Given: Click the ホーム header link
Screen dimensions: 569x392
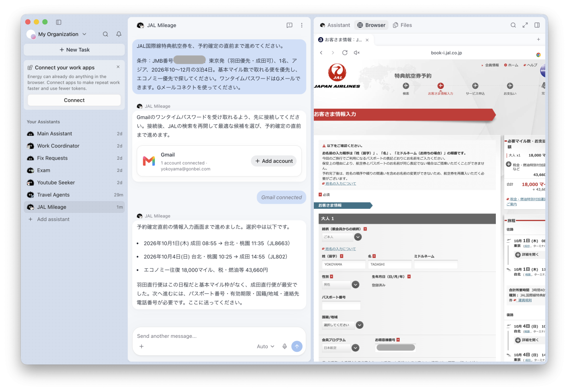Looking at the screenshot, I should point(511,65).
